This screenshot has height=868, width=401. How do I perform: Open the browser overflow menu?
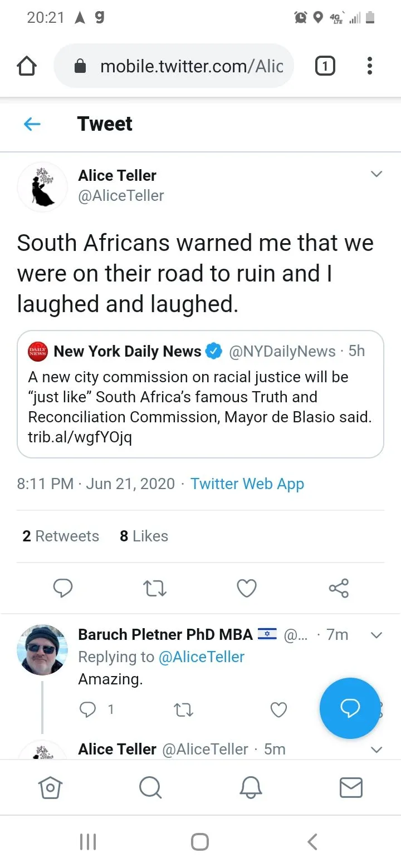pos(369,65)
